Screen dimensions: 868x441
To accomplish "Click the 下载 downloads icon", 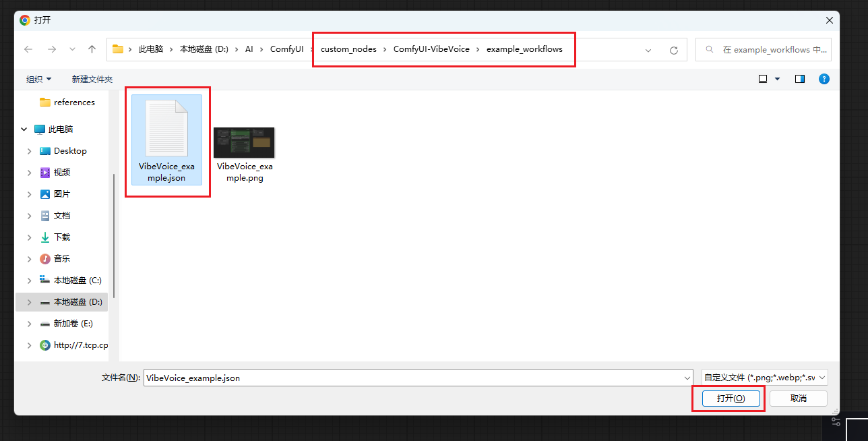I will 45,237.
